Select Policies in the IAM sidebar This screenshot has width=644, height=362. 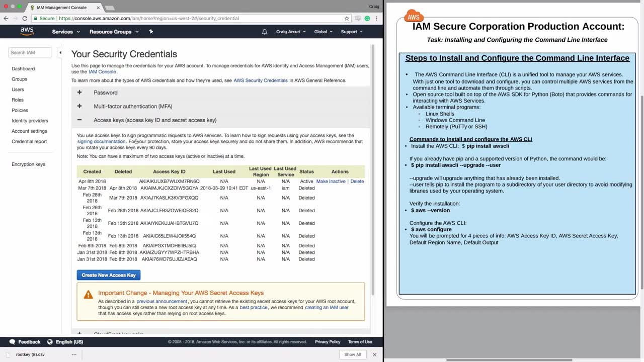tap(20, 110)
